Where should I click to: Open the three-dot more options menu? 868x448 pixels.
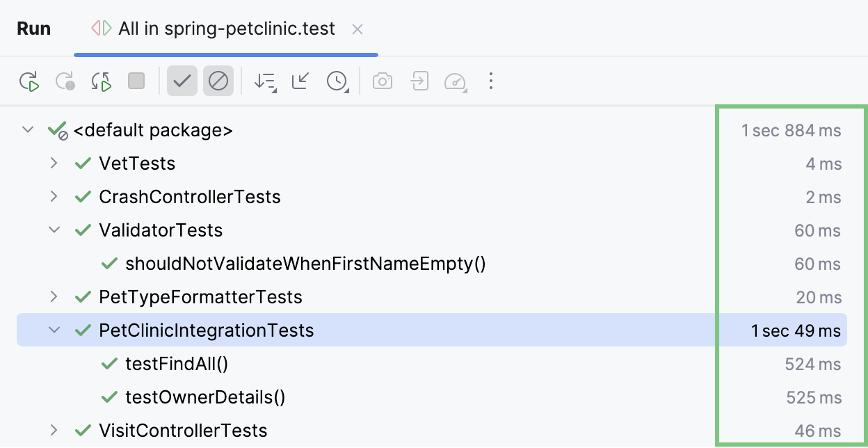(491, 81)
